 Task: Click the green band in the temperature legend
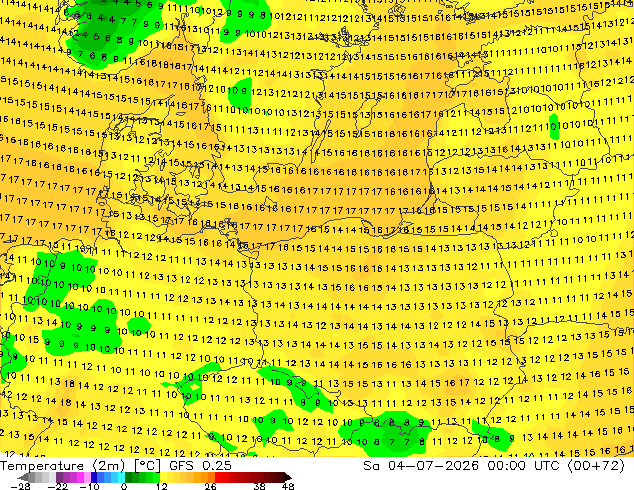142,477
